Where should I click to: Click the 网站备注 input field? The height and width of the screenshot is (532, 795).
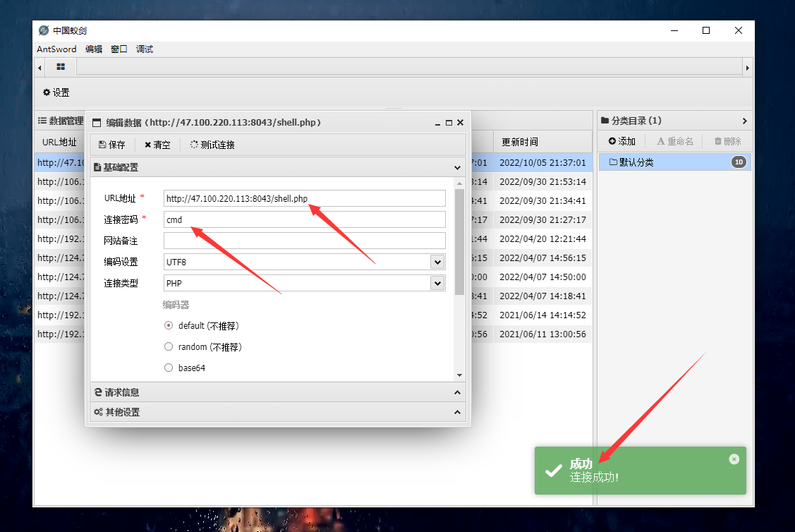pos(304,241)
